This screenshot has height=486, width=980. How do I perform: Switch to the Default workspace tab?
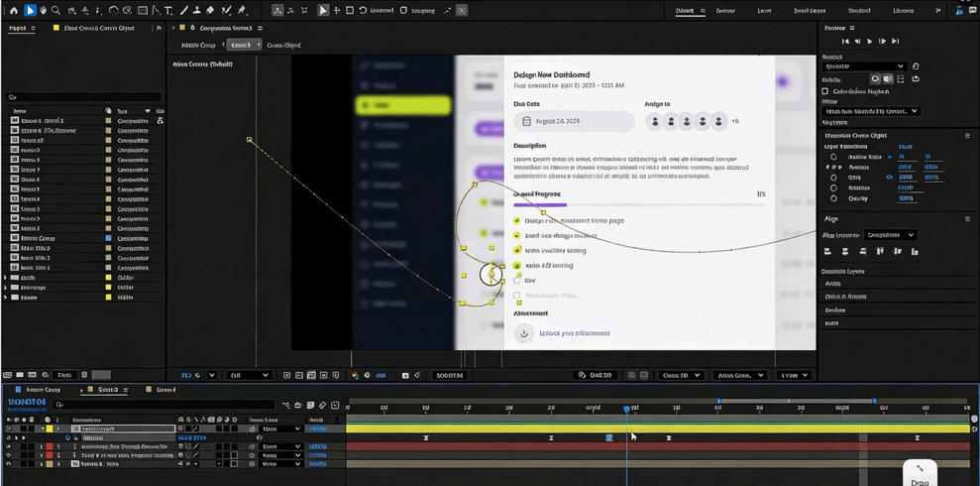(685, 11)
